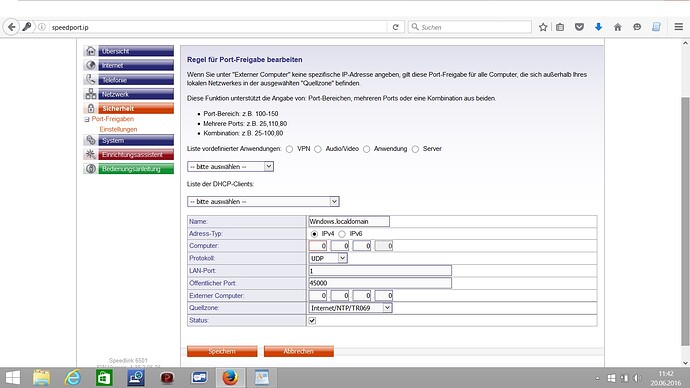Open the Quellzone Internet/NTP/TR069 dropdown
Image resolution: width=690 pixels, height=388 pixels.
tap(351, 308)
